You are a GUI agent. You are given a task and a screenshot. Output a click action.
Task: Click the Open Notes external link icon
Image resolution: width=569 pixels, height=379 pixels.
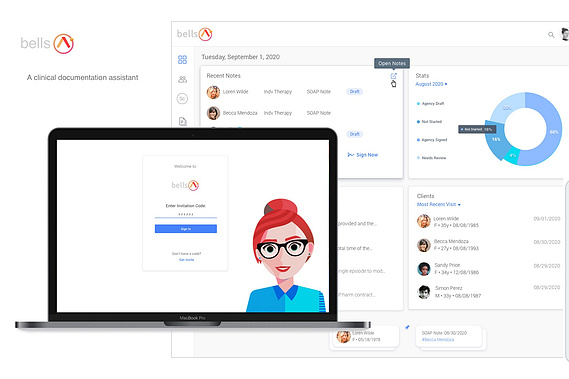(393, 76)
